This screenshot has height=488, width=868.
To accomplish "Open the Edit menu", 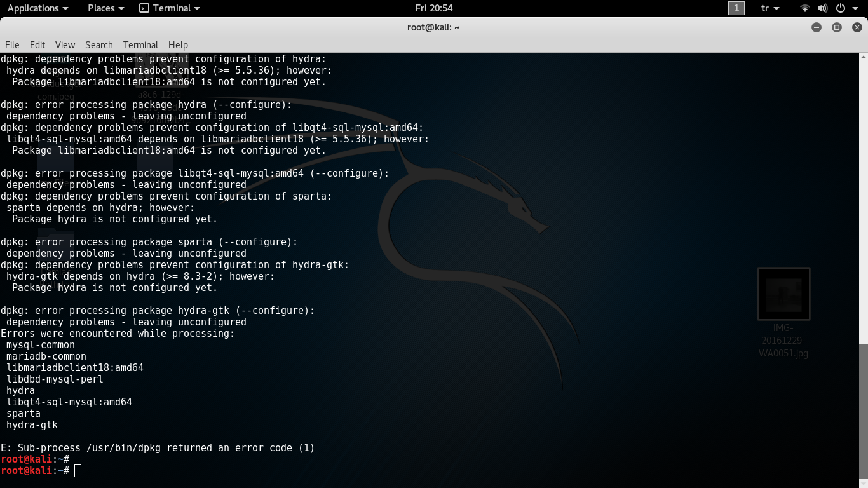I will pyautogui.click(x=37, y=45).
